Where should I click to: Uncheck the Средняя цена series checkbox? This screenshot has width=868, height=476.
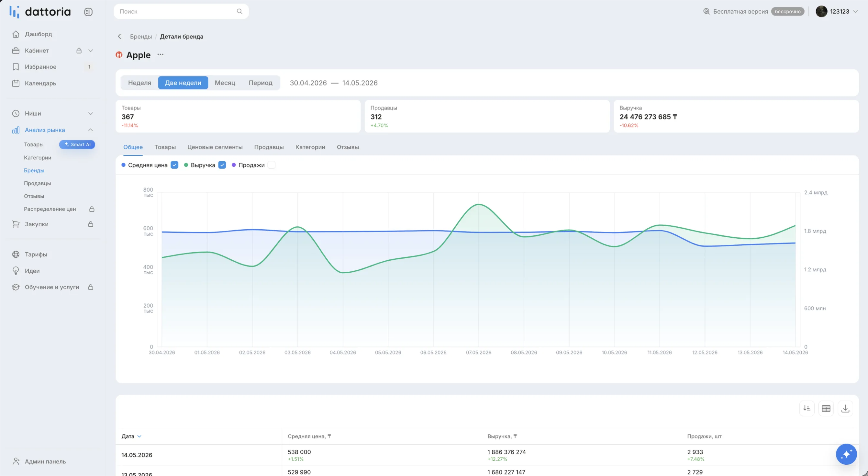[x=174, y=165]
